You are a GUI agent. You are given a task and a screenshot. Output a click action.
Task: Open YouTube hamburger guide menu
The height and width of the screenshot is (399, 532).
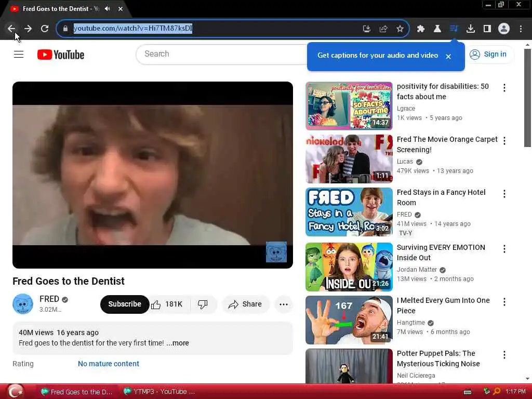click(x=19, y=54)
